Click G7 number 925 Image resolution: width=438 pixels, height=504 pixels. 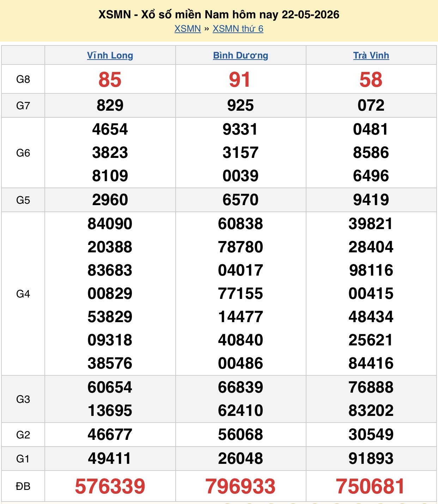click(241, 105)
